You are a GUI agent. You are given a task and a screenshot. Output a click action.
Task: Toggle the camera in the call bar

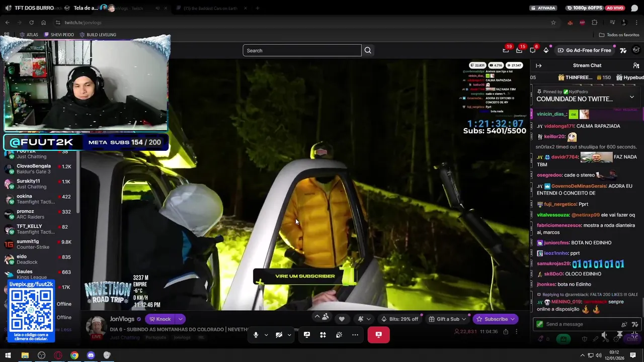[x=279, y=335]
